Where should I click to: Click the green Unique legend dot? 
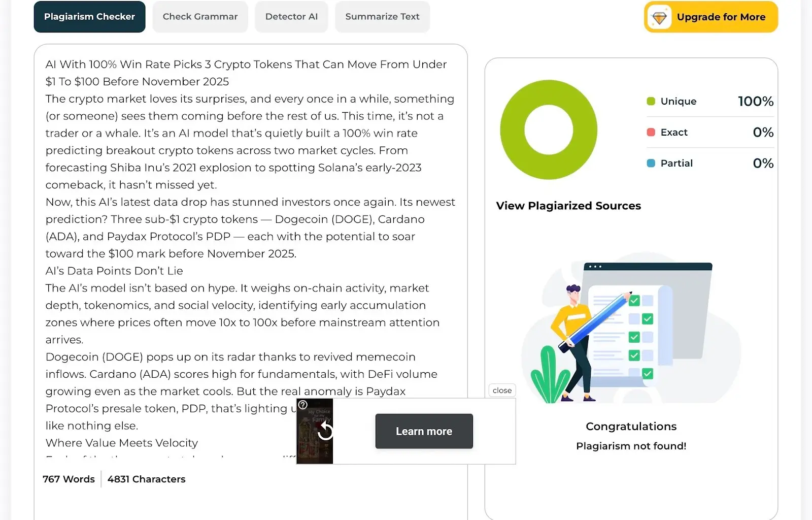coord(651,101)
